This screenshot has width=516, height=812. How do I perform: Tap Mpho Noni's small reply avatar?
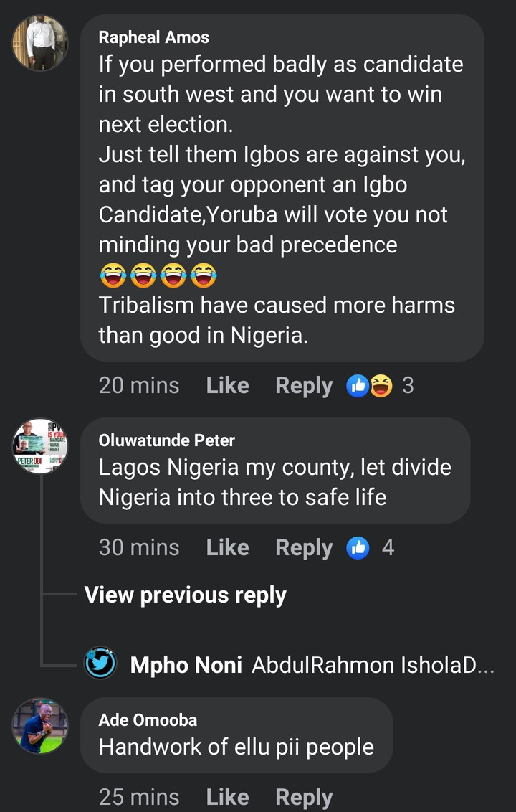(x=100, y=664)
